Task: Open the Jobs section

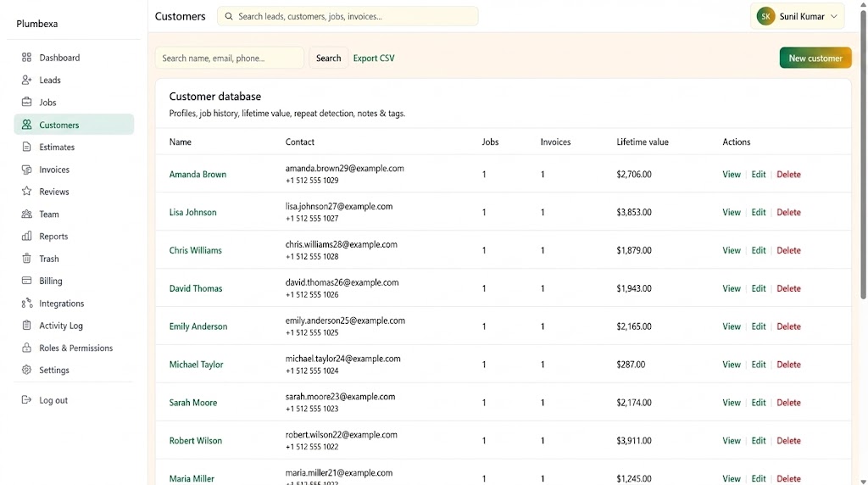Action: click(75, 102)
